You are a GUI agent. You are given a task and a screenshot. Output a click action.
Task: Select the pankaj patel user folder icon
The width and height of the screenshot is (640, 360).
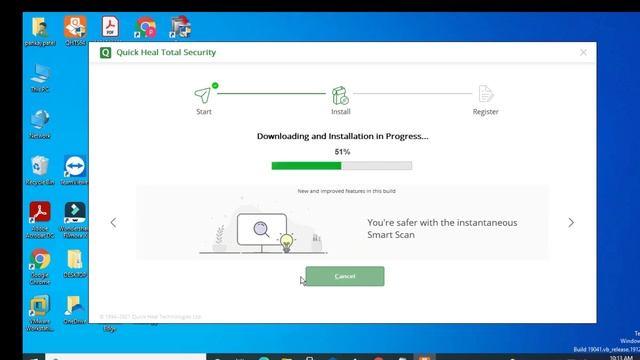[40, 31]
